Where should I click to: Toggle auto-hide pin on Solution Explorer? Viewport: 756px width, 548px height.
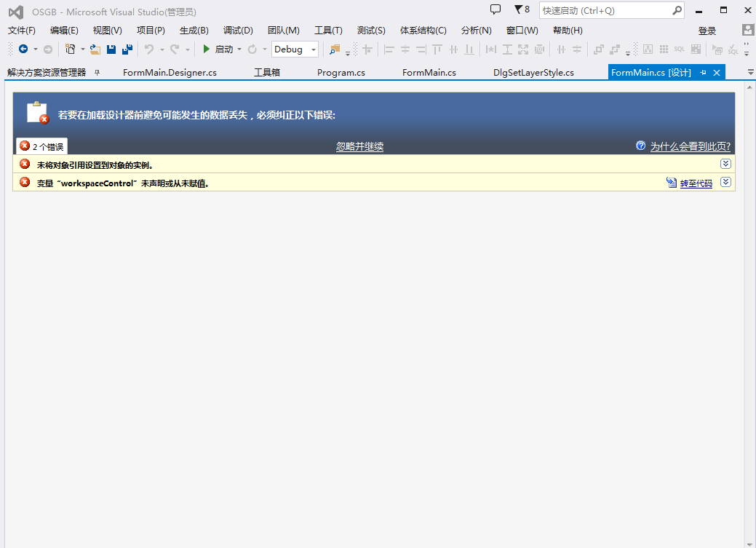click(97, 72)
